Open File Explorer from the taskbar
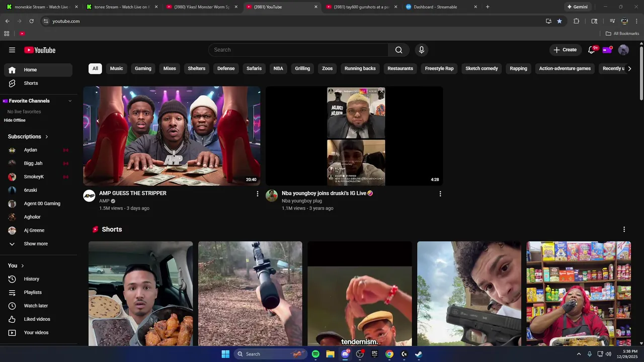Screen dimensions: 644x362 pyautogui.click(x=330, y=354)
